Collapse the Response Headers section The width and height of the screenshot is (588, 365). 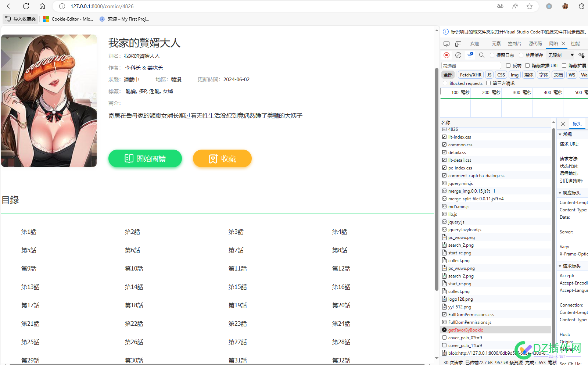(560, 193)
